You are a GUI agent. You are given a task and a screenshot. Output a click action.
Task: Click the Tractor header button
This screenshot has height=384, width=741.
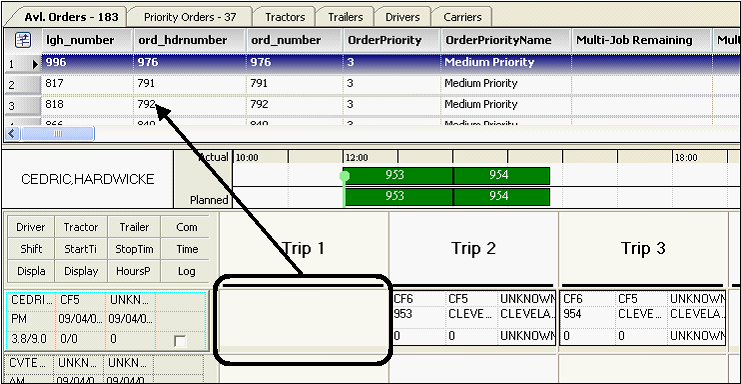pos(81,227)
